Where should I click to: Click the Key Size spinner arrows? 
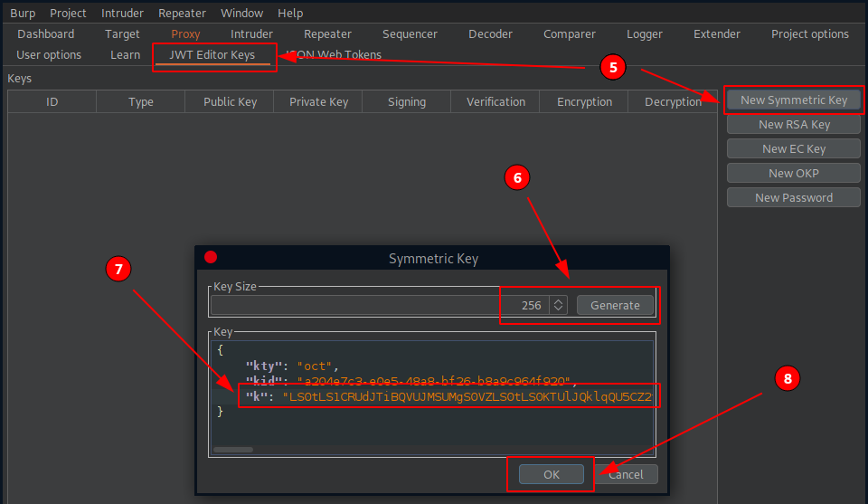[x=558, y=305]
